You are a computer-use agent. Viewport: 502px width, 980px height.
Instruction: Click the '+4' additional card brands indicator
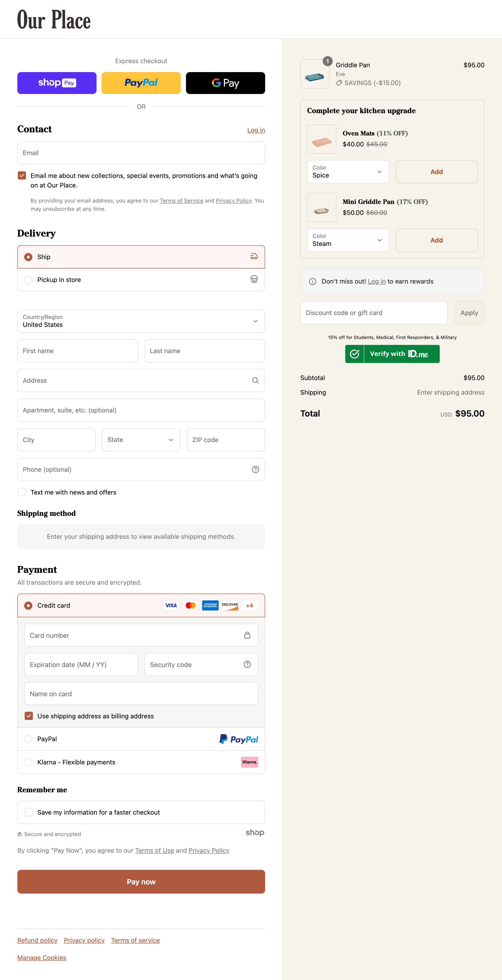(x=249, y=605)
